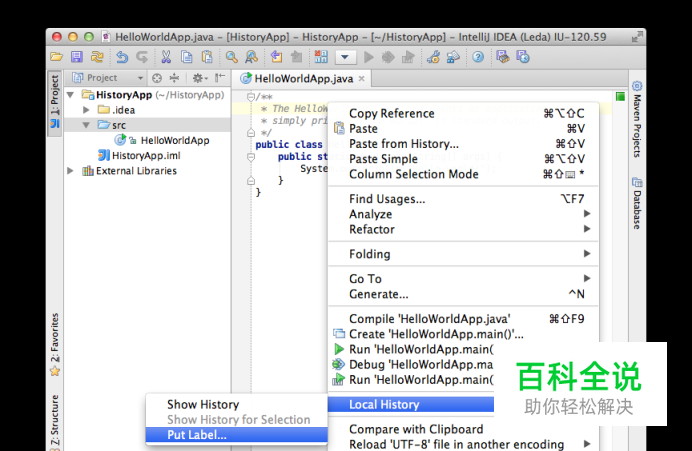Open the Analyze submenu

[463, 214]
